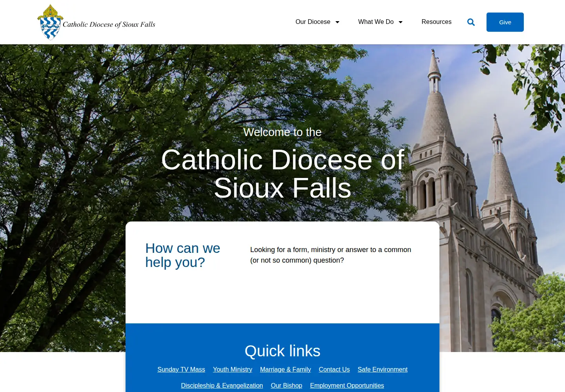Open Discipleship & Evangelization link
This screenshot has height=392, width=565.
point(222,385)
